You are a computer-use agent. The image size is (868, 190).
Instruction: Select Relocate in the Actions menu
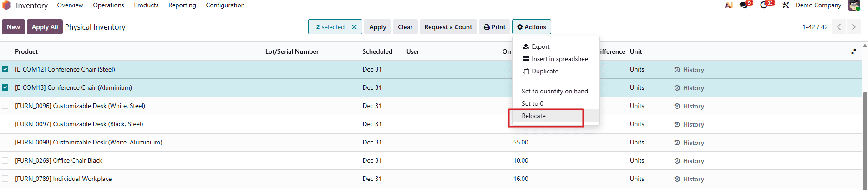coord(556,116)
